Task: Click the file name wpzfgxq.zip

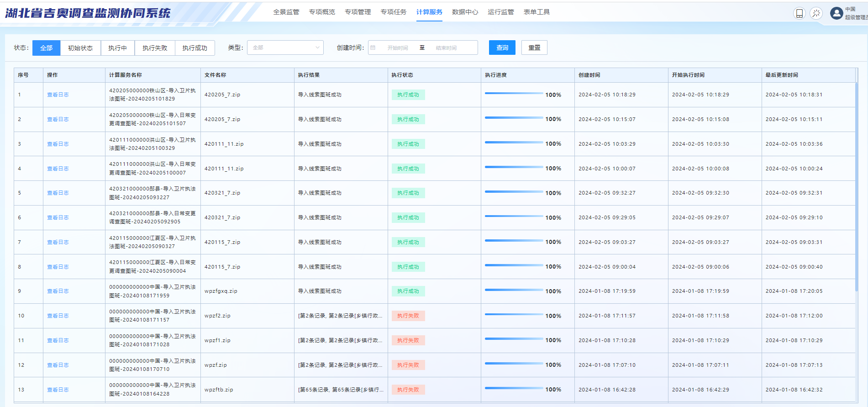Action: tap(221, 291)
